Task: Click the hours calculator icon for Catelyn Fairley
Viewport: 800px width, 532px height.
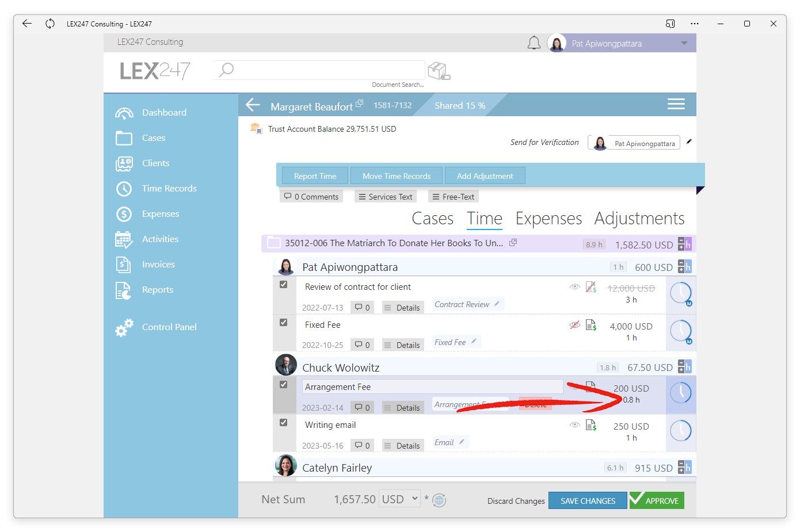Action: [x=684, y=467]
